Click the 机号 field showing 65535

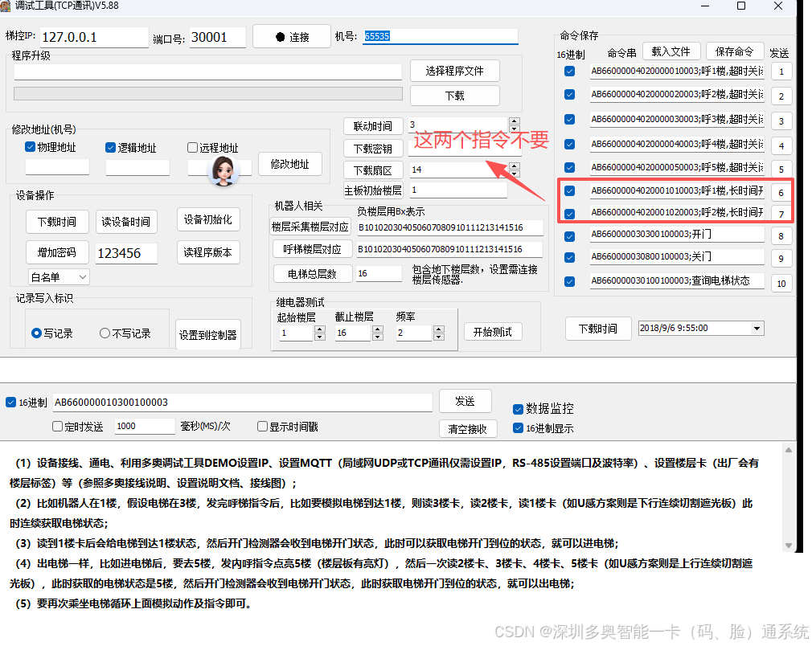click(x=441, y=36)
